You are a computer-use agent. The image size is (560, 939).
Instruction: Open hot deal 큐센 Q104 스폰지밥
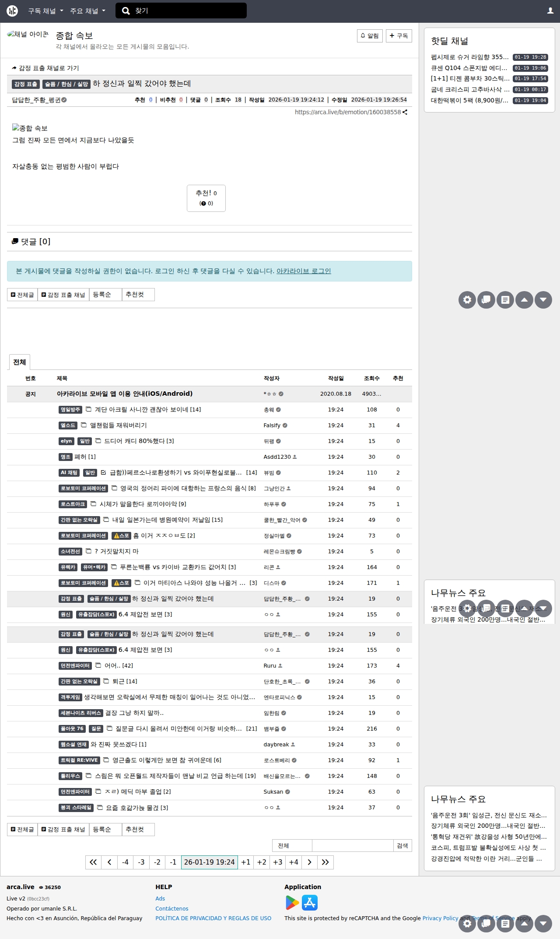point(469,68)
